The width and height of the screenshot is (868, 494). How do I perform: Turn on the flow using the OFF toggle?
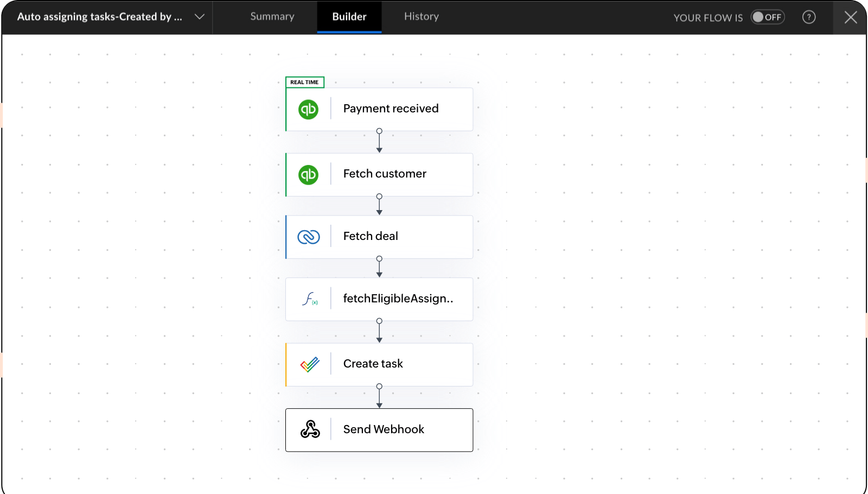click(768, 17)
